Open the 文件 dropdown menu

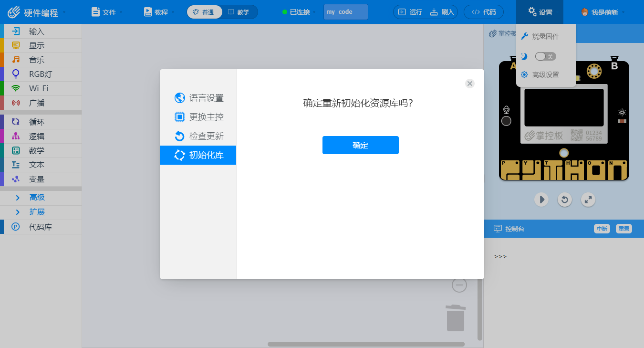coord(107,12)
